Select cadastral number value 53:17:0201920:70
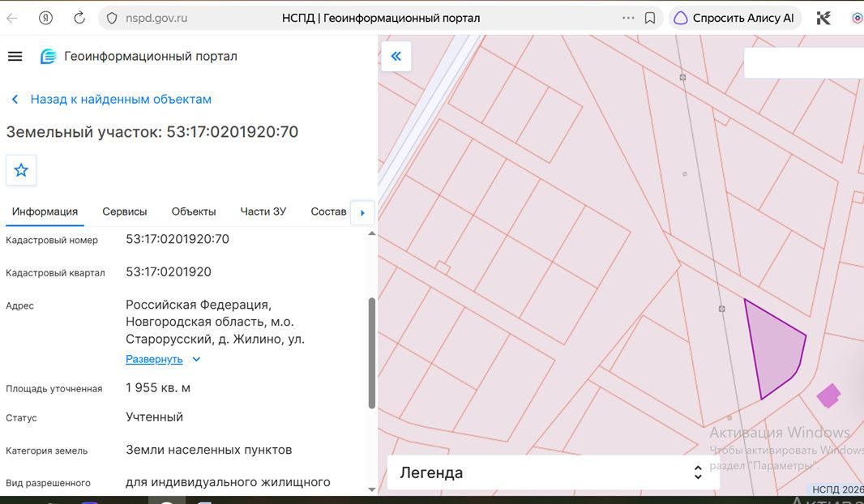This screenshot has width=864, height=504. coord(178,239)
